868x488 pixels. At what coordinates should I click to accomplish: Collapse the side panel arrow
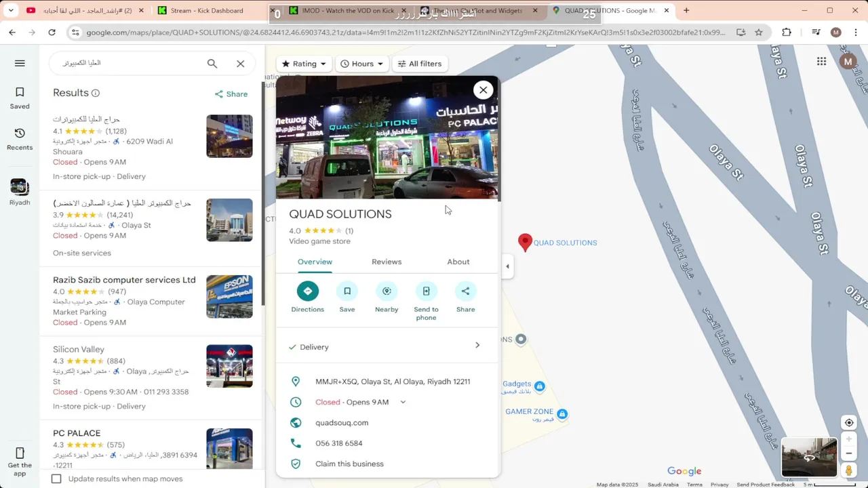coord(507,266)
